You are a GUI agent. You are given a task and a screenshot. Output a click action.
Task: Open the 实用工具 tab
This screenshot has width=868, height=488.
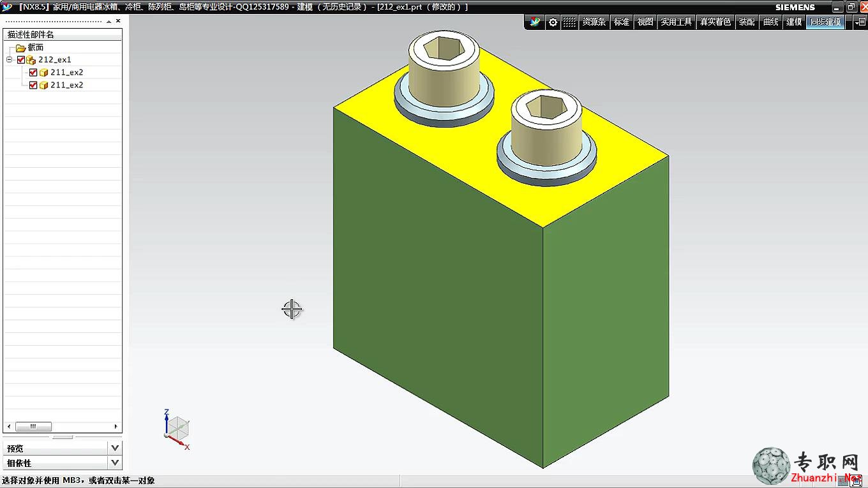pos(676,22)
